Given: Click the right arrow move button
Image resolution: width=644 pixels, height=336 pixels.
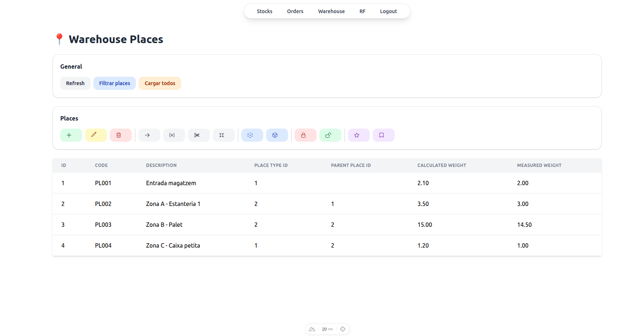Looking at the screenshot, I should point(149,135).
